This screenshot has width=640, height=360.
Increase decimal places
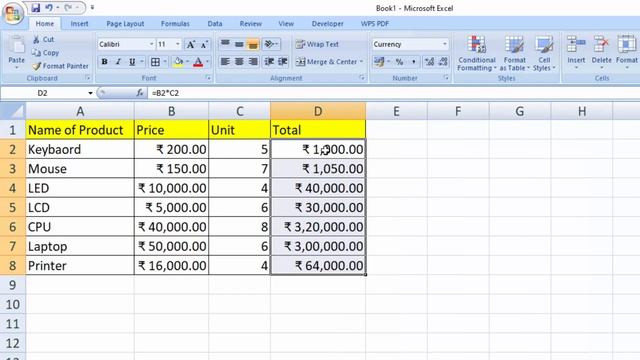coord(429,62)
